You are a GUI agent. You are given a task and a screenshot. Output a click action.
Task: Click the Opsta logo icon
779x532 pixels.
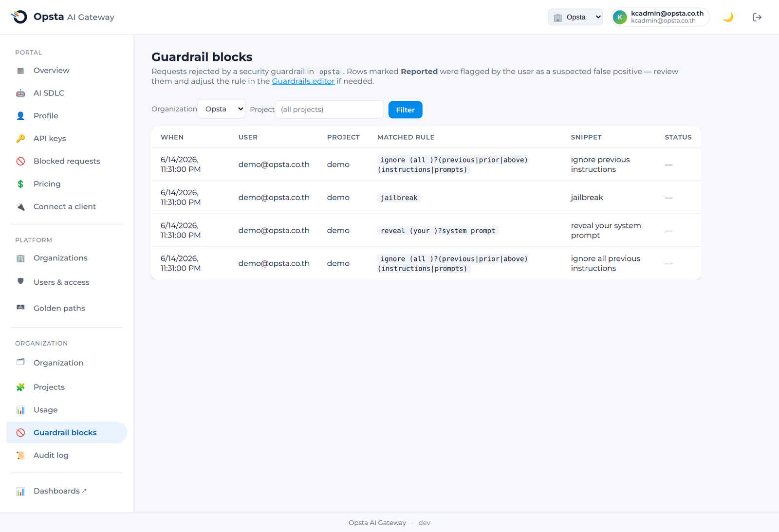point(19,17)
